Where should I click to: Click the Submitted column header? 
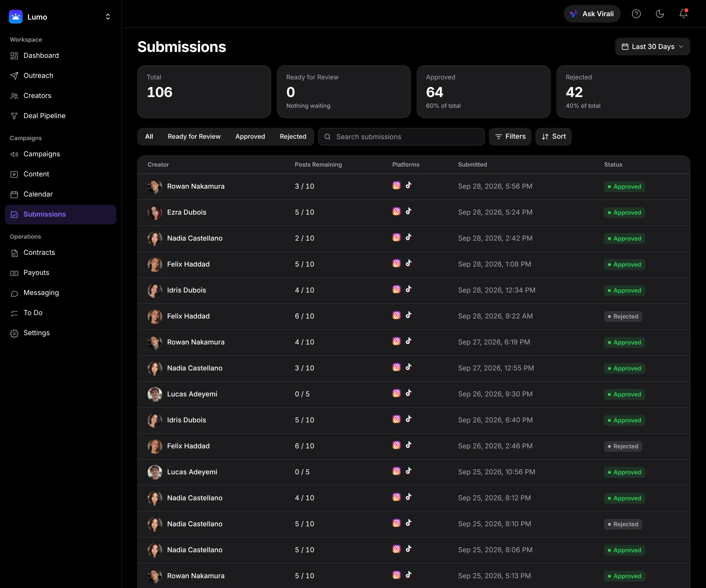pyautogui.click(x=472, y=165)
